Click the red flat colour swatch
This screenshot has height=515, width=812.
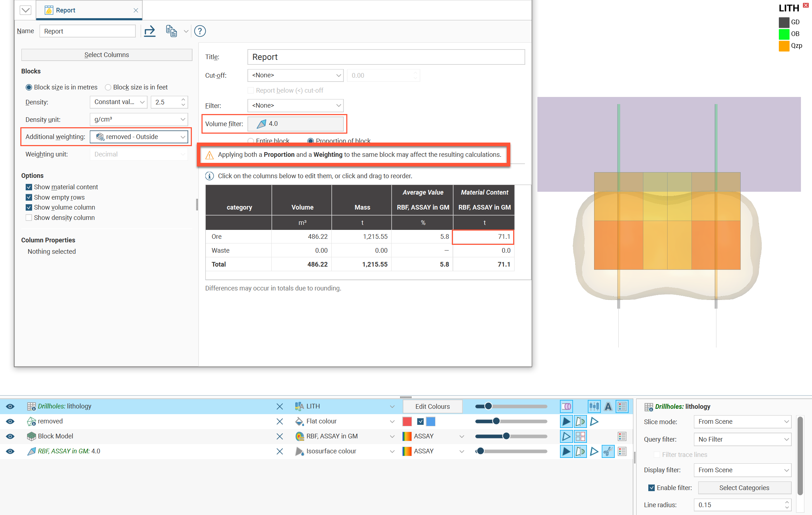click(x=407, y=421)
